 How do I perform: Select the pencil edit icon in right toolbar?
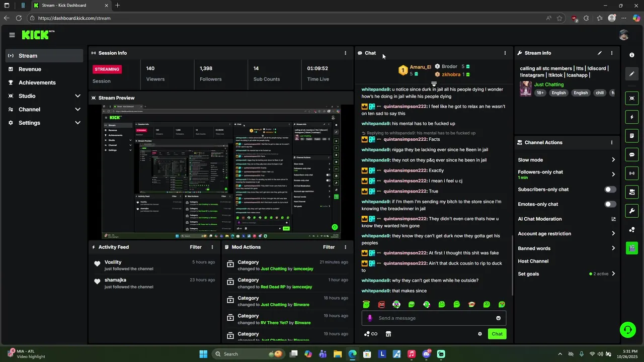(632, 74)
